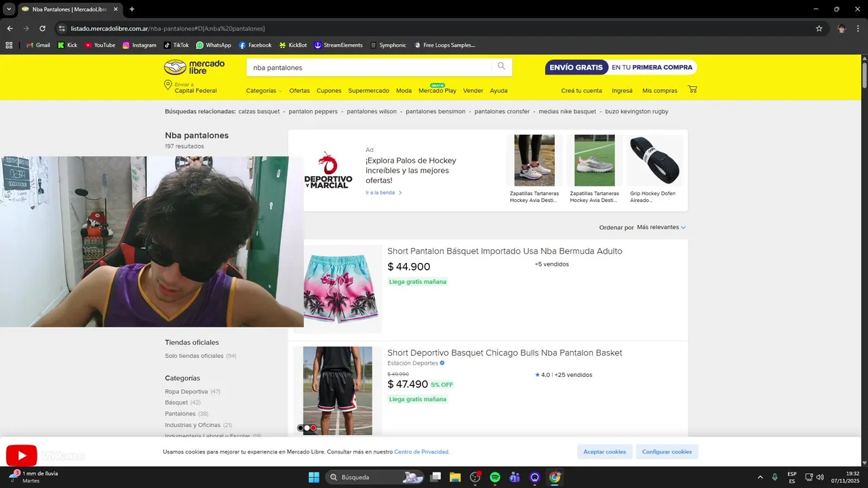The width and height of the screenshot is (868, 488).
Task: Open the Kick bookmark
Action: tap(67, 45)
